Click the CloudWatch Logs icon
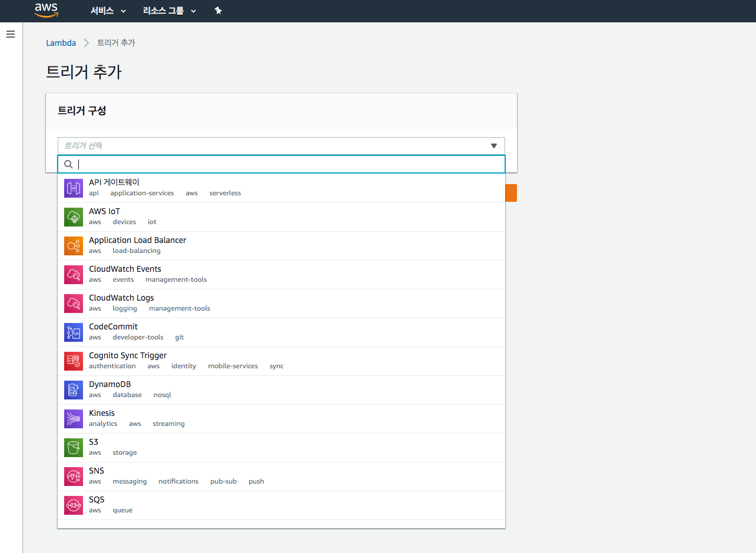This screenshot has width=756, height=553. coord(74,304)
